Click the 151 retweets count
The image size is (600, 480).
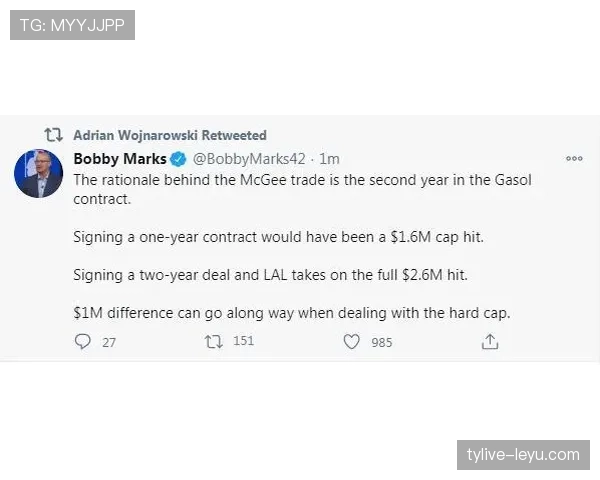click(243, 341)
